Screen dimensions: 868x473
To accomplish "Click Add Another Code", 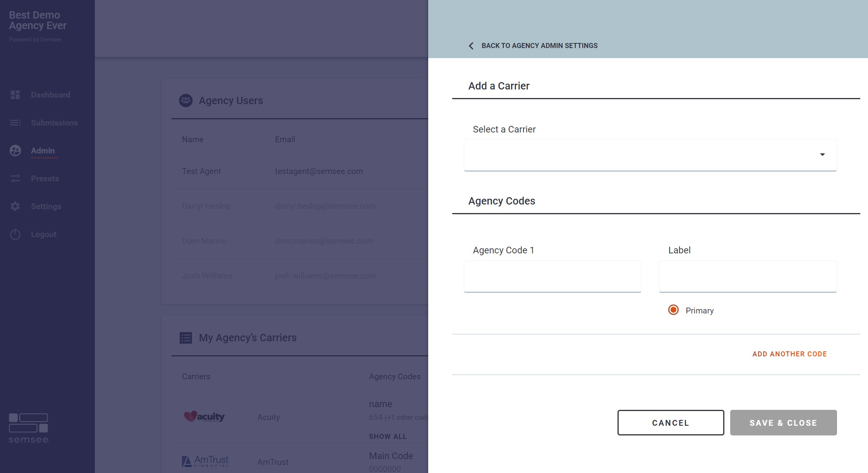I will 789,354.
